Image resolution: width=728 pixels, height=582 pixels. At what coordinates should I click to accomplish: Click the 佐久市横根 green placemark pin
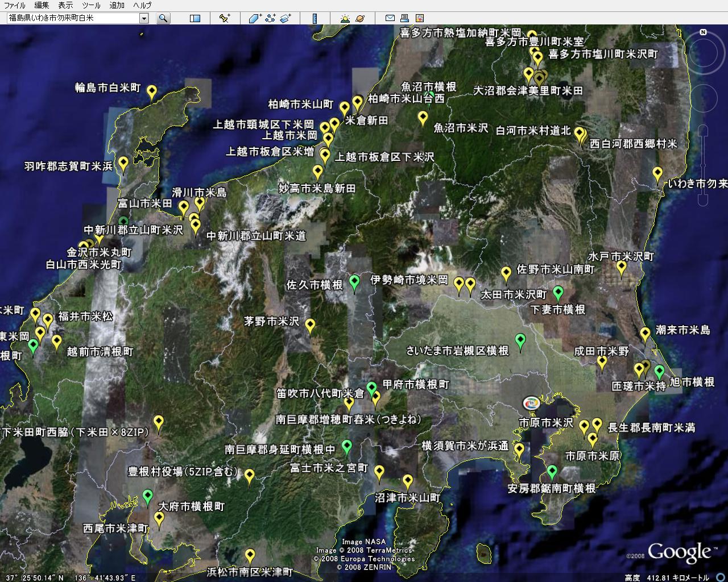354,281
